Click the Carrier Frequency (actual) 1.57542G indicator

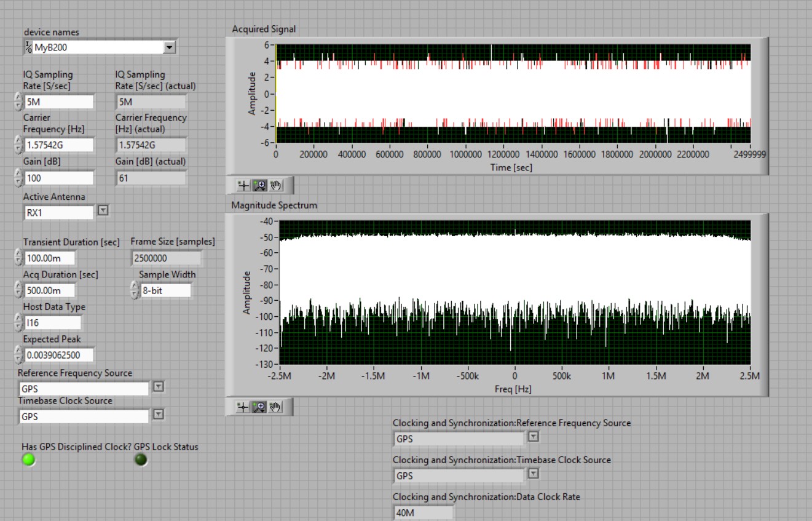151,145
